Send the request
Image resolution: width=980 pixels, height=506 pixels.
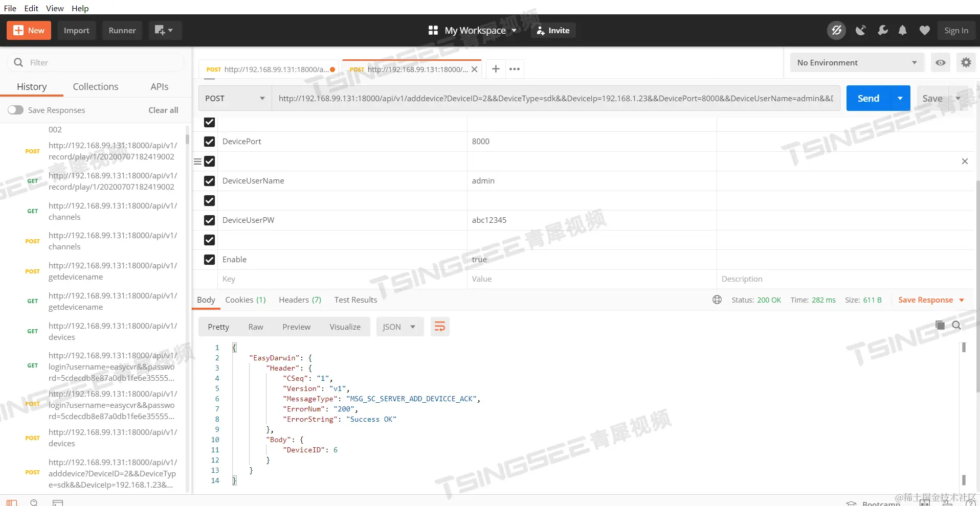pyautogui.click(x=868, y=98)
